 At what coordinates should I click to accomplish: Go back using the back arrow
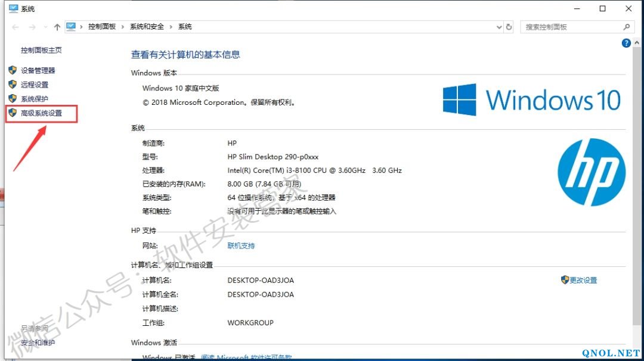(16, 27)
